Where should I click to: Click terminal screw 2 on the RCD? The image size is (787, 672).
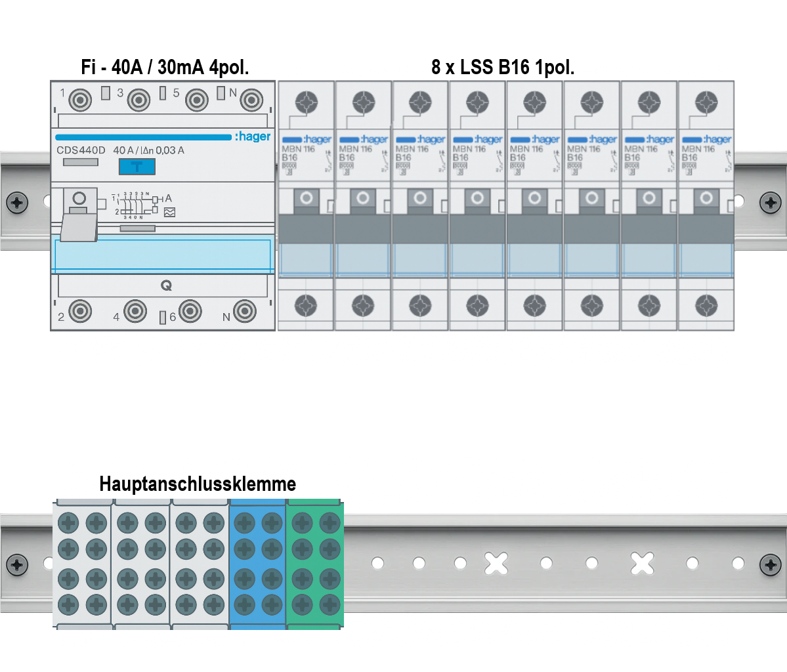click(x=80, y=311)
